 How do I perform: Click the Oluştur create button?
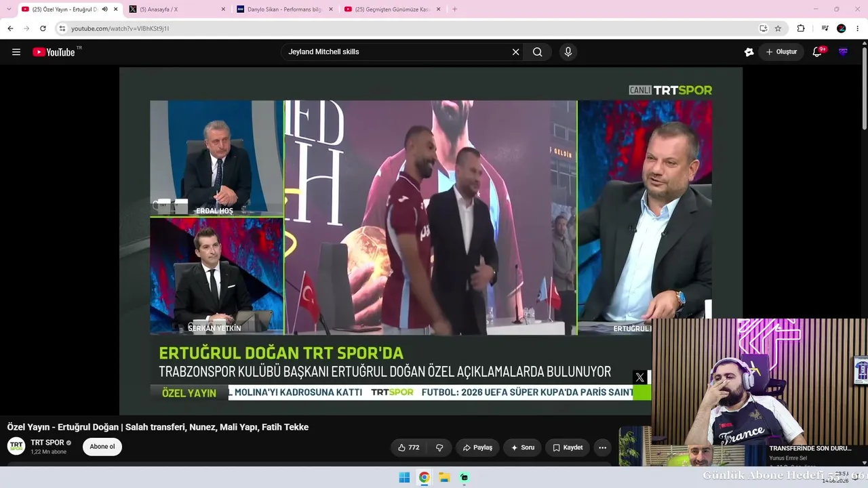tap(781, 52)
